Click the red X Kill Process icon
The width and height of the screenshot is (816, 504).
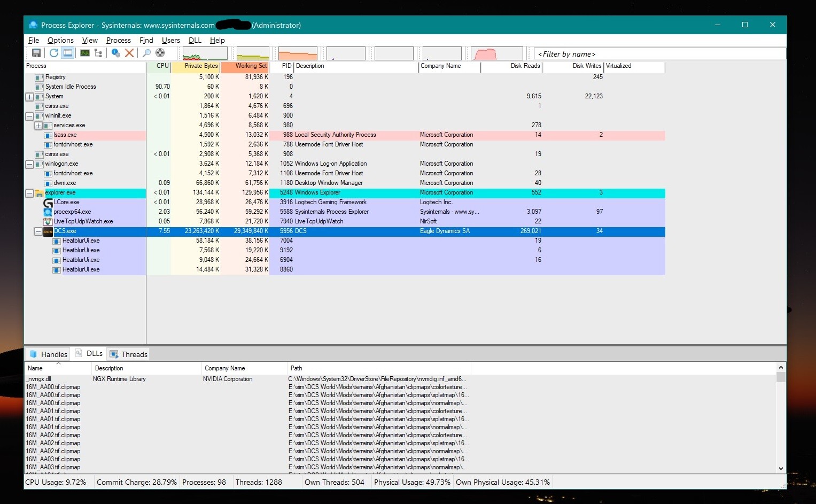pos(129,53)
